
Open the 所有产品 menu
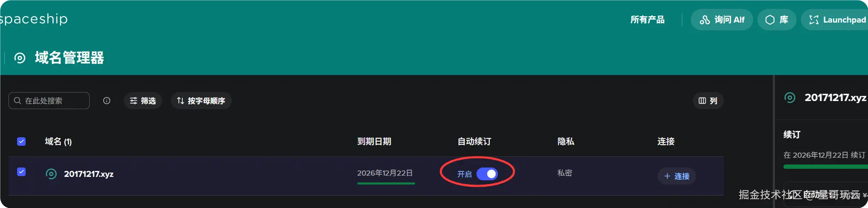tap(647, 20)
